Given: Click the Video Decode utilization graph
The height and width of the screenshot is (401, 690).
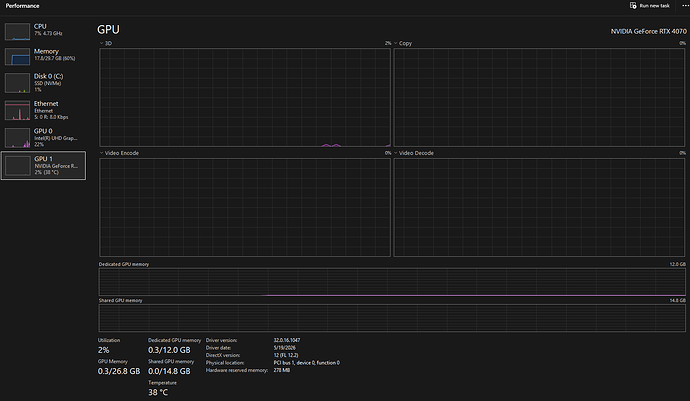Looking at the screenshot, I should tap(539, 207).
